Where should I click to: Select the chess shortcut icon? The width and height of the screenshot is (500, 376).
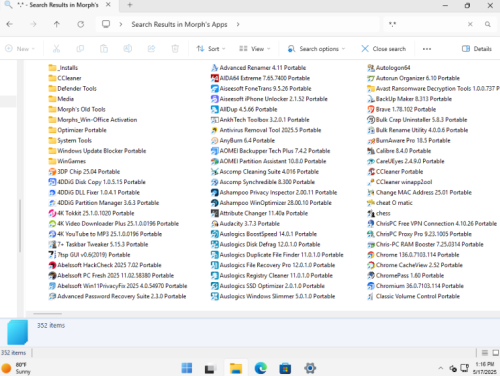[x=371, y=213]
